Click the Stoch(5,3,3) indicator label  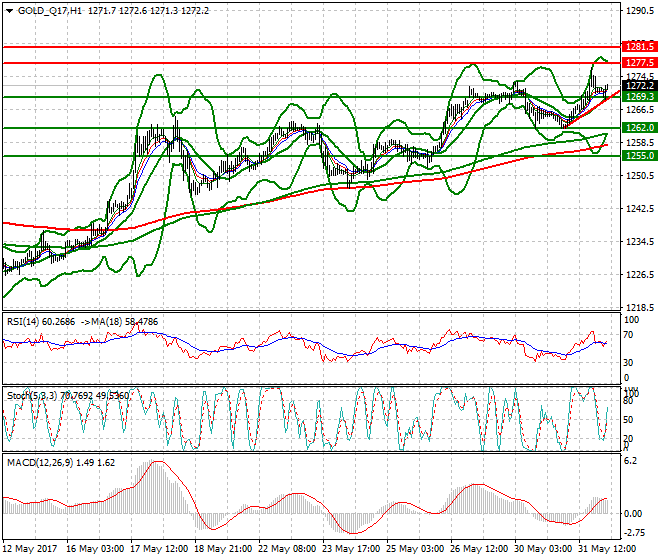(33, 395)
